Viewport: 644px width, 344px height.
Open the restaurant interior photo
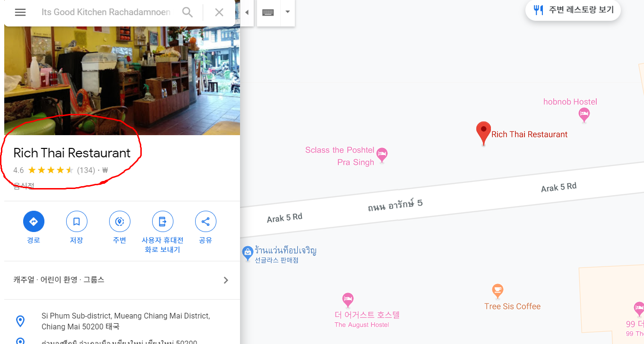coord(122,80)
